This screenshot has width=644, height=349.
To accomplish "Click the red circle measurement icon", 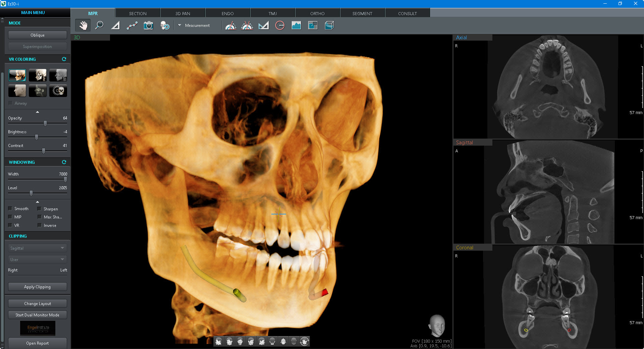I will click(280, 26).
